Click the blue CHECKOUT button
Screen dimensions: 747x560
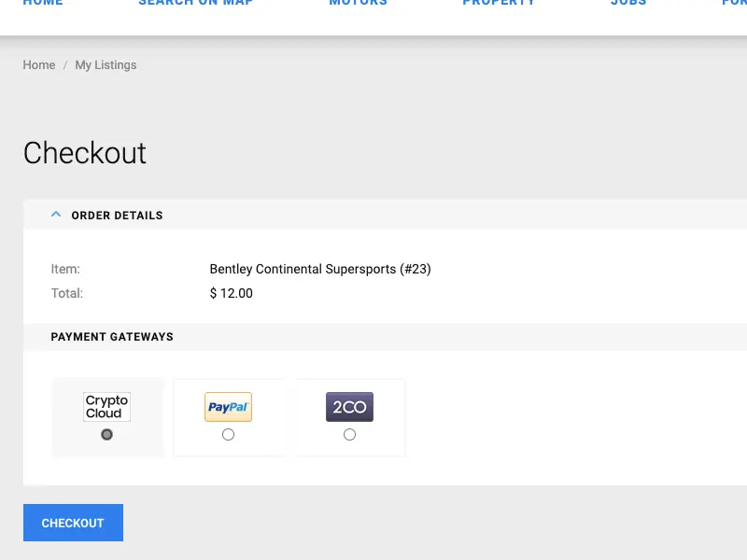tap(74, 523)
